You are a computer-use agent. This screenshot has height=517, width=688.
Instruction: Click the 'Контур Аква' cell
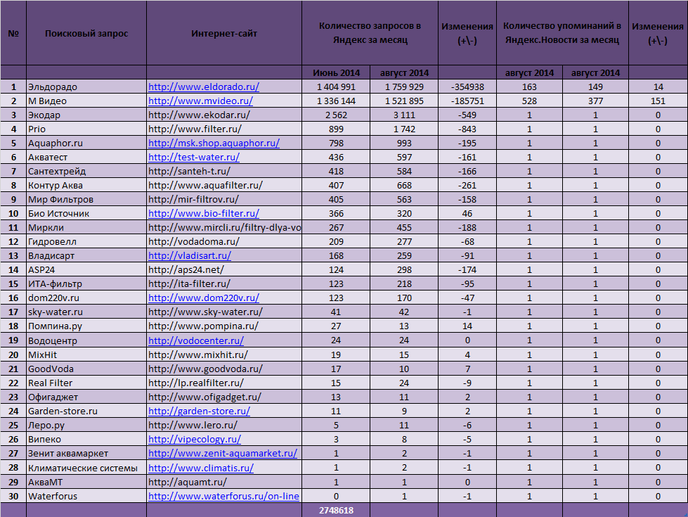pos(86,185)
